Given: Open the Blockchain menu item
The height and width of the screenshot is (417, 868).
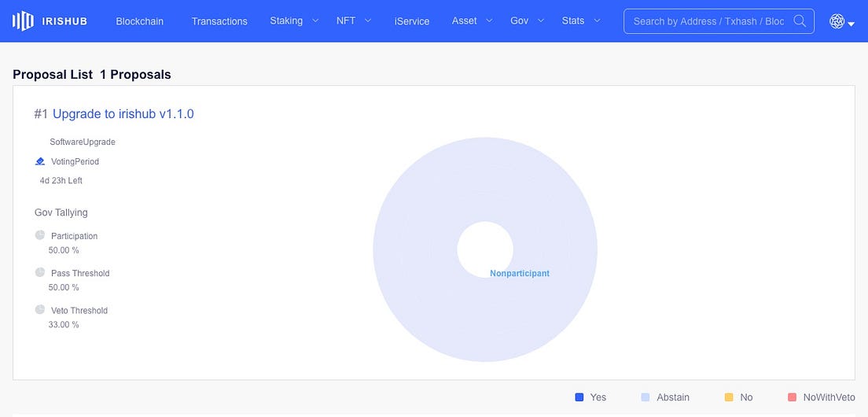Looking at the screenshot, I should (x=139, y=21).
